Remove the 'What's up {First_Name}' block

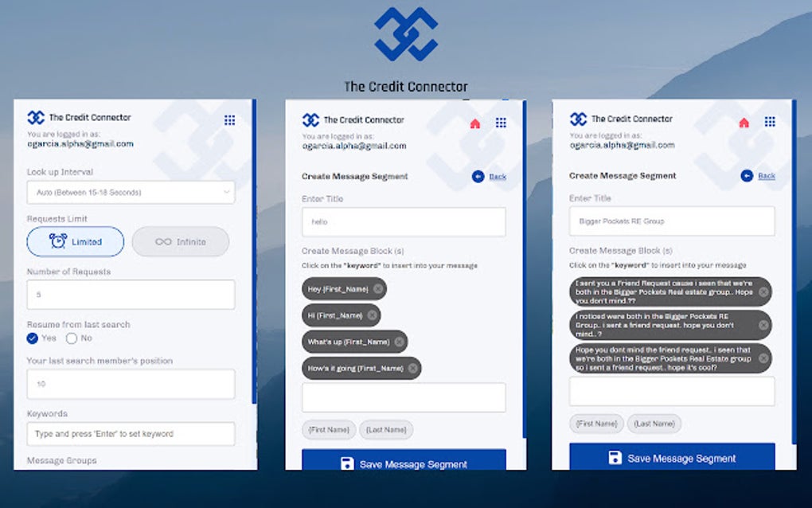400,342
